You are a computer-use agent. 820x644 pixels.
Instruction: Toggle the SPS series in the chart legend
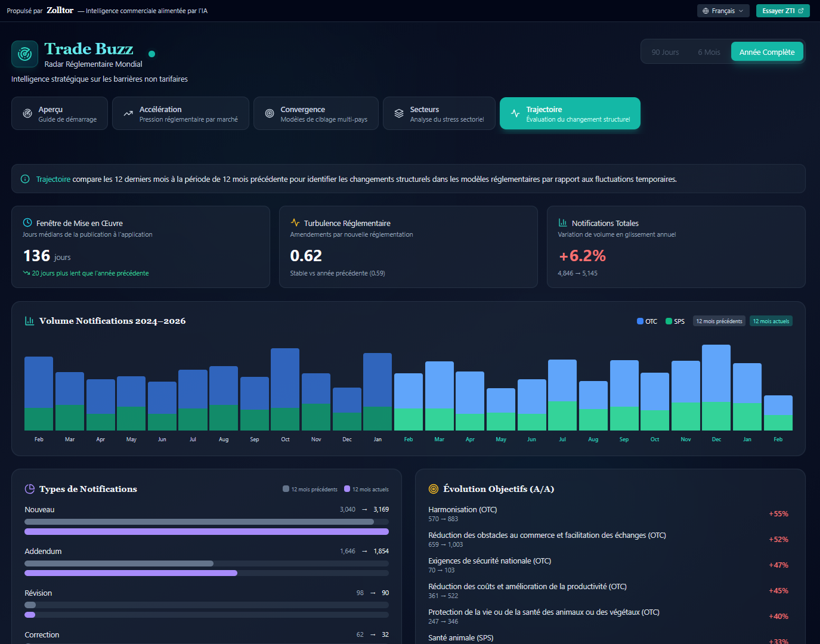coord(674,321)
